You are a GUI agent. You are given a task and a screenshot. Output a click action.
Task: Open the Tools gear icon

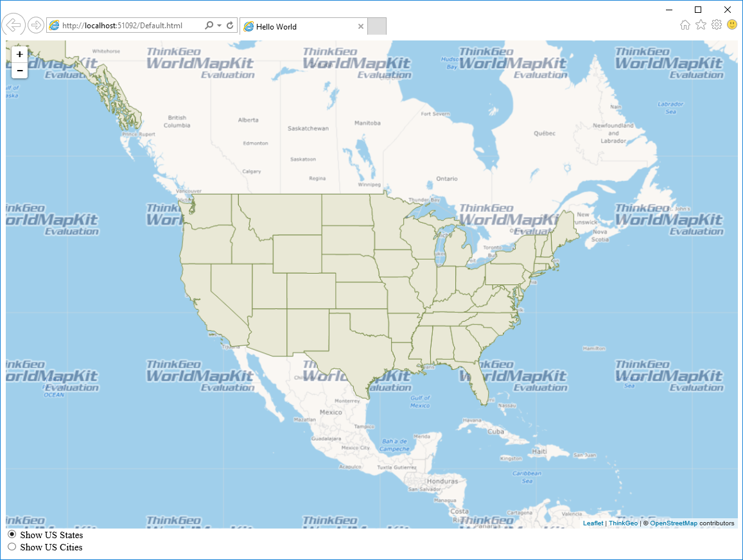717,24
